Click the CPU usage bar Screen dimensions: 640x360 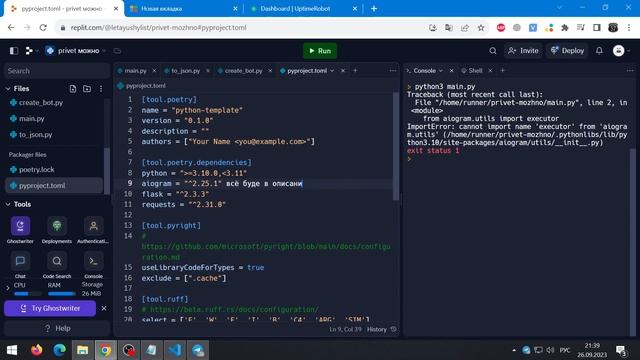pyautogui.click(x=27, y=293)
